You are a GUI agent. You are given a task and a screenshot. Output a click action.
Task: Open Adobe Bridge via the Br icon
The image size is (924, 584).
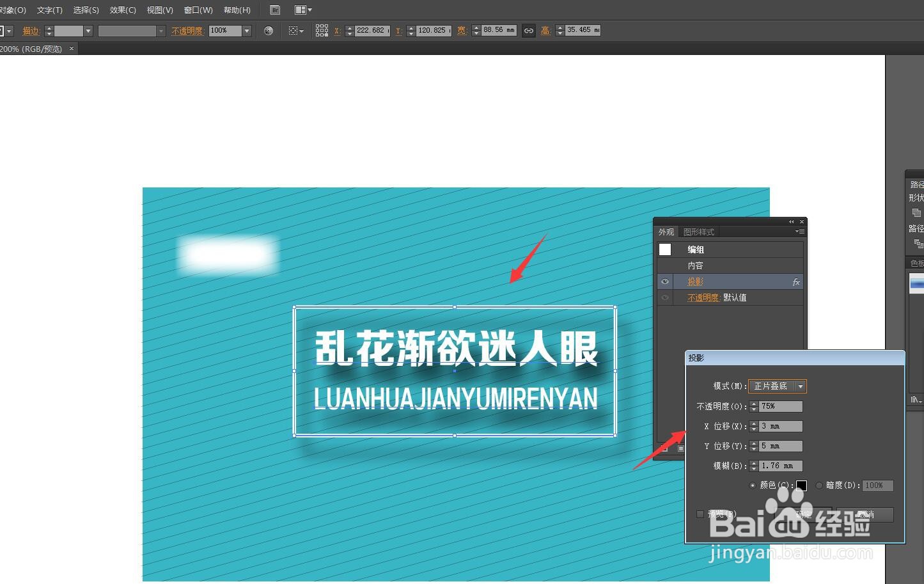tap(274, 10)
